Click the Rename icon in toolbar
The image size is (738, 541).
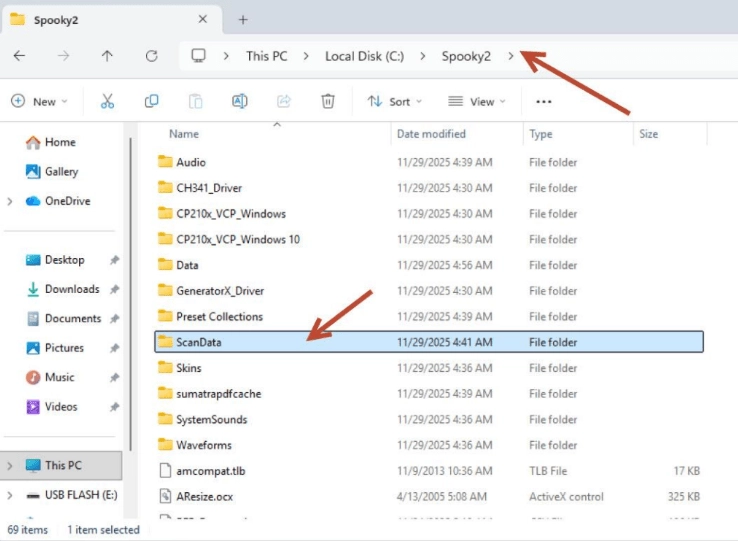click(x=239, y=101)
